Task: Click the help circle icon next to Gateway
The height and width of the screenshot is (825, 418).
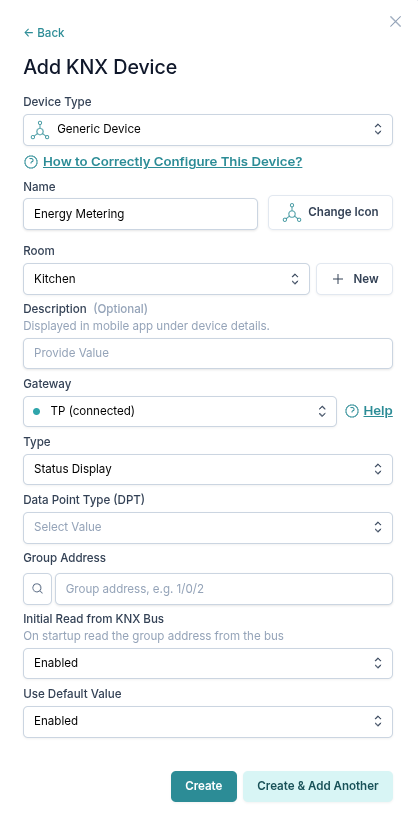Action: [x=352, y=411]
